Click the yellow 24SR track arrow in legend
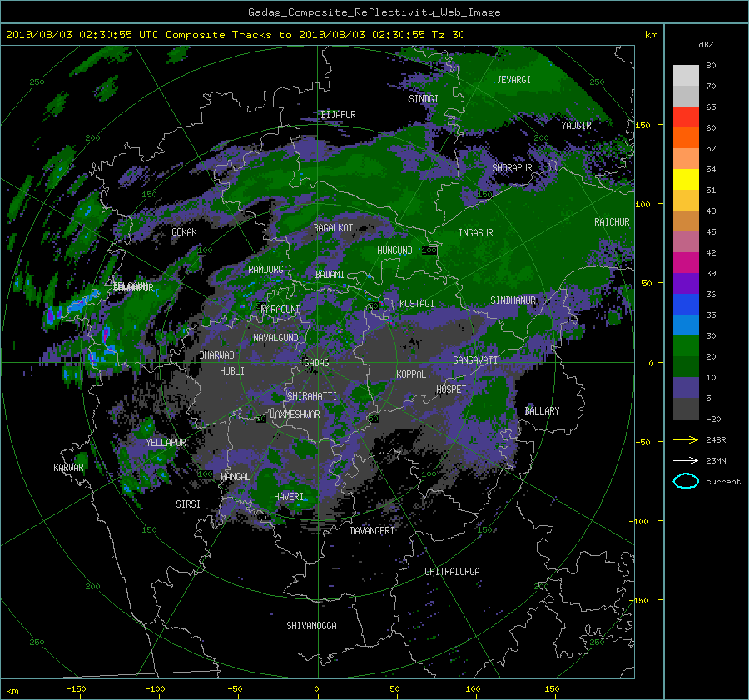749x700 pixels. pos(686,440)
